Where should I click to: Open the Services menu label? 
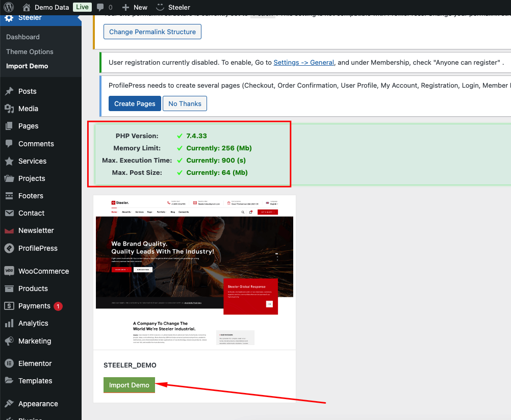click(x=32, y=161)
